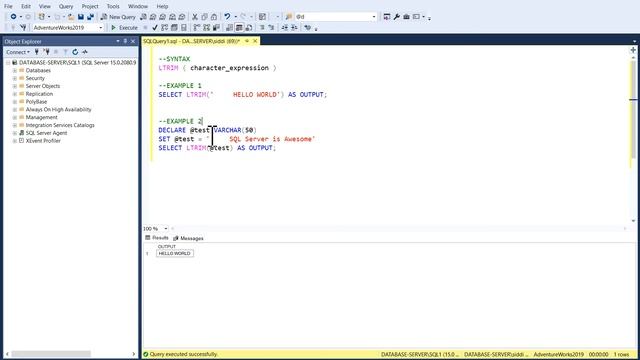Click the Object Explorer horizontal scrollbar
640x360 pixels.
pyautogui.click(x=51, y=354)
